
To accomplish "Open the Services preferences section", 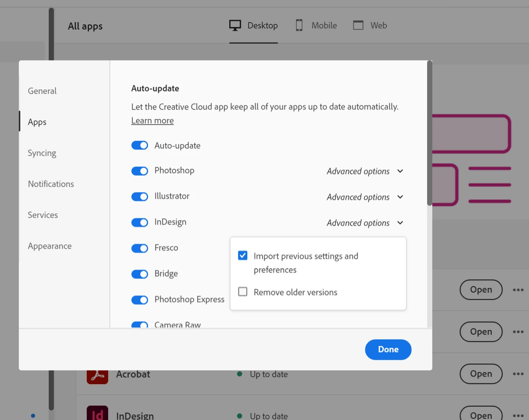I will 43,215.
